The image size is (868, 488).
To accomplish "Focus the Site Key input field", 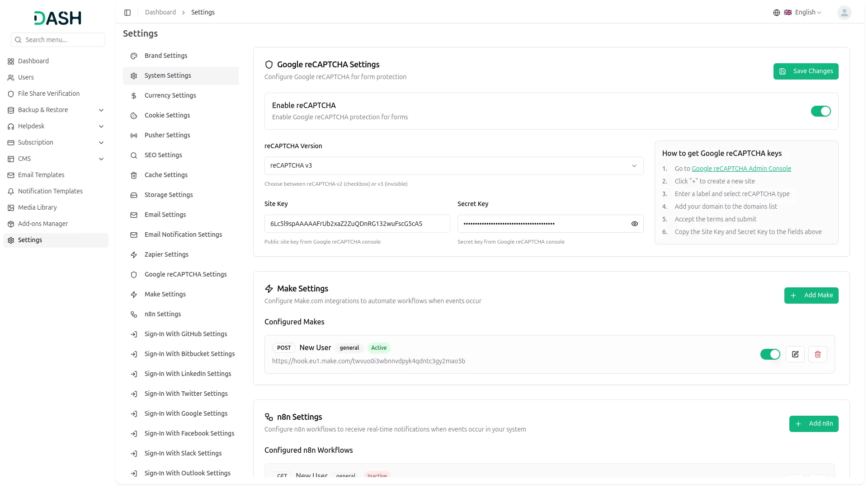I will [x=357, y=224].
